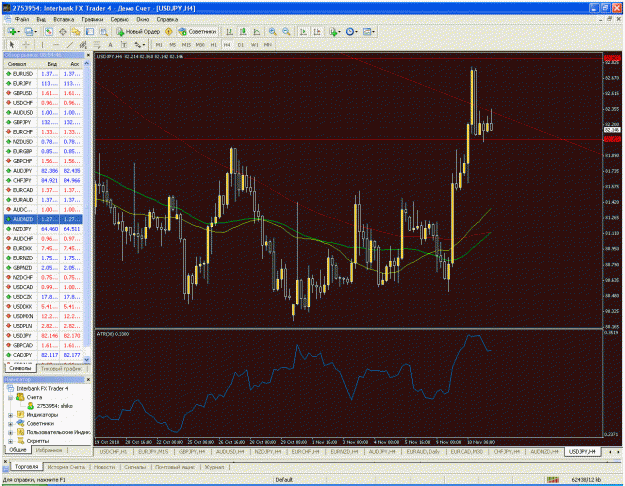Select the vertical line drawing tool
The height and width of the screenshot is (486, 625).
[x=42, y=45]
